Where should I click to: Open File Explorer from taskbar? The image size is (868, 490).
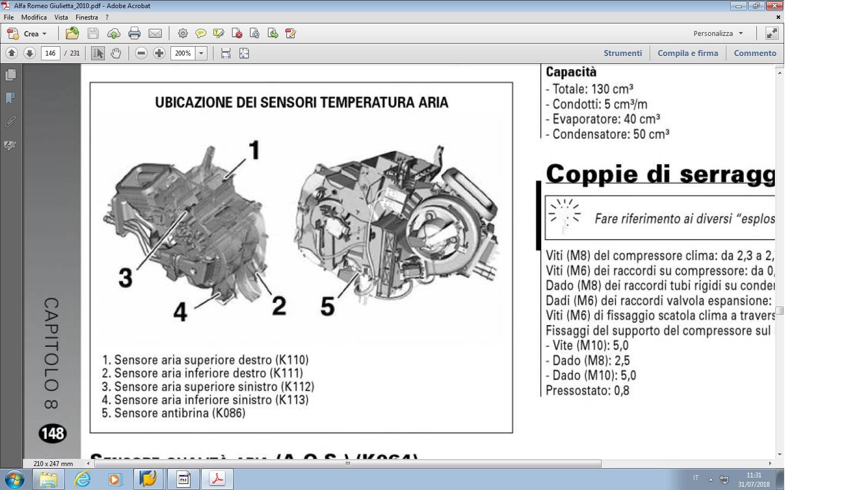pyautogui.click(x=48, y=480)
